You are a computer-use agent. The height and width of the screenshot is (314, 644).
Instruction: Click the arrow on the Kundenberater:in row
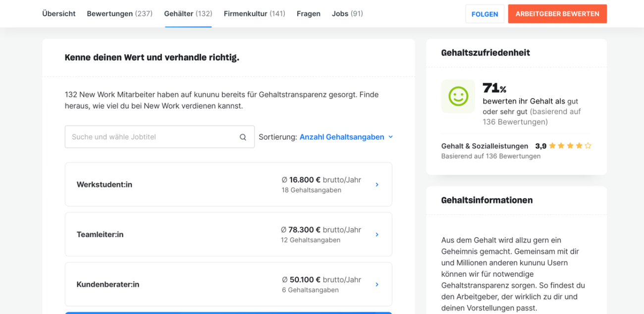pos(377,285)
